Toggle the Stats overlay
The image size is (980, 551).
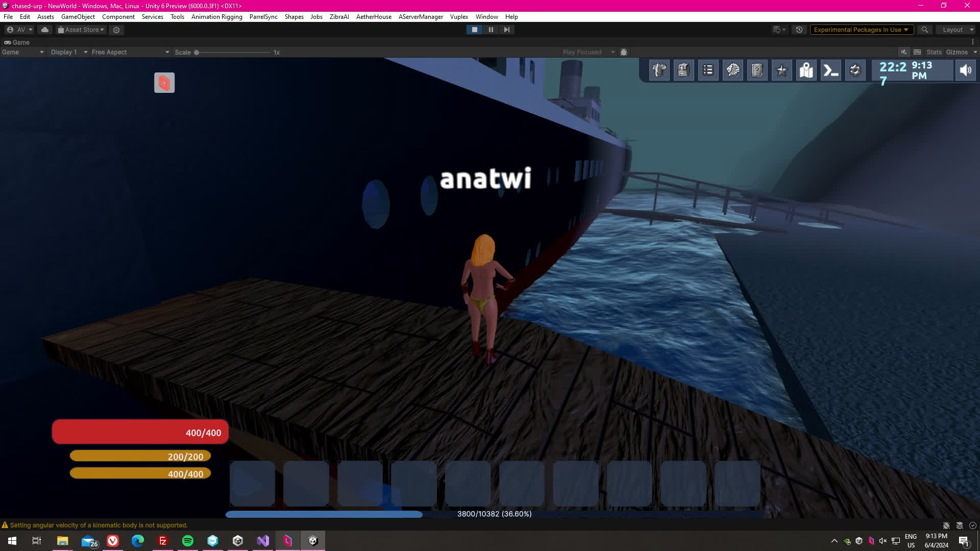(934, 52)
